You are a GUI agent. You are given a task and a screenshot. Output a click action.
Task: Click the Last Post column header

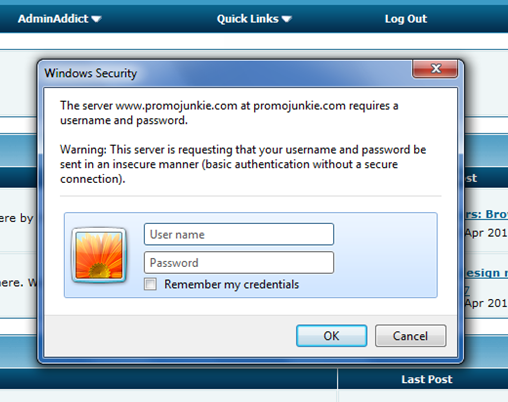pyautogui.click(x=427, y=379)
